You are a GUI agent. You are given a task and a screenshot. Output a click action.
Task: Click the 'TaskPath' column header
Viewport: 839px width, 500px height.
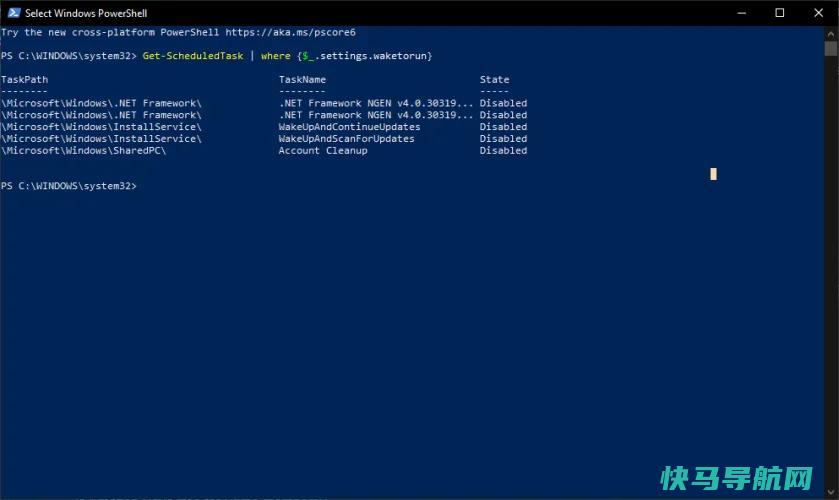pyautogui.click(x=24, y=79)
